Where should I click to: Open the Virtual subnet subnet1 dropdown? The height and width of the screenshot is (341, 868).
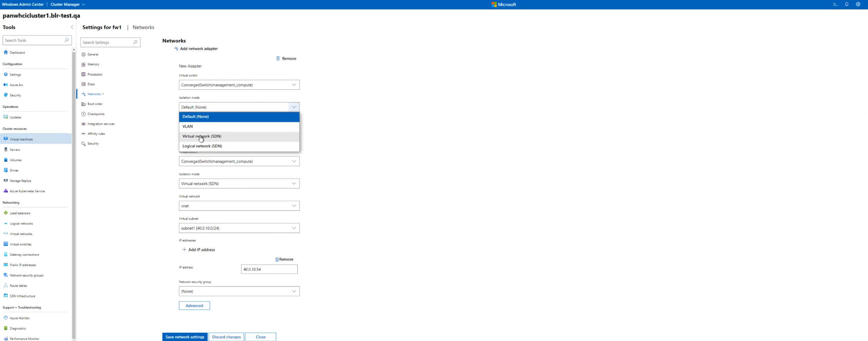click(x=239, y=228)
